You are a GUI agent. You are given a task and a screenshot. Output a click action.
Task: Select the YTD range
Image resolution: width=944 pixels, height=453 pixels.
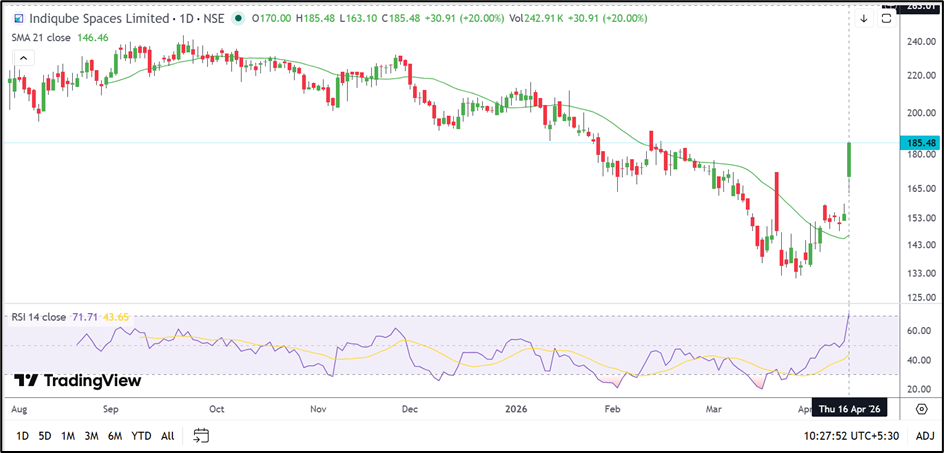141,435
